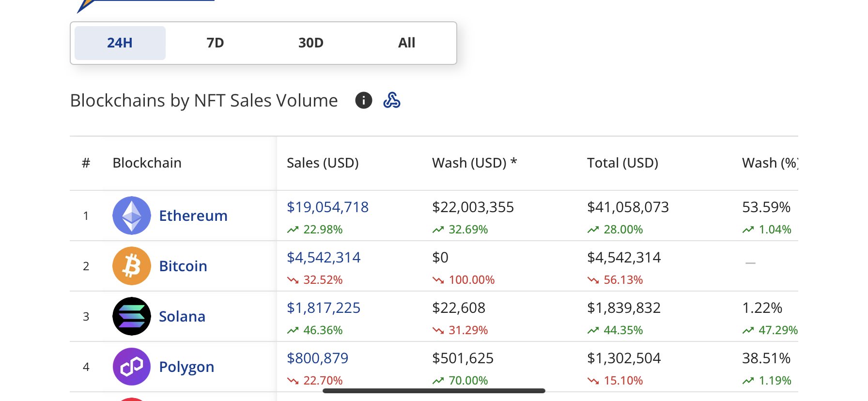The height and width of the screenshot is (401, 868).
Task: Show All time sales data
Action: coord(406,43)
